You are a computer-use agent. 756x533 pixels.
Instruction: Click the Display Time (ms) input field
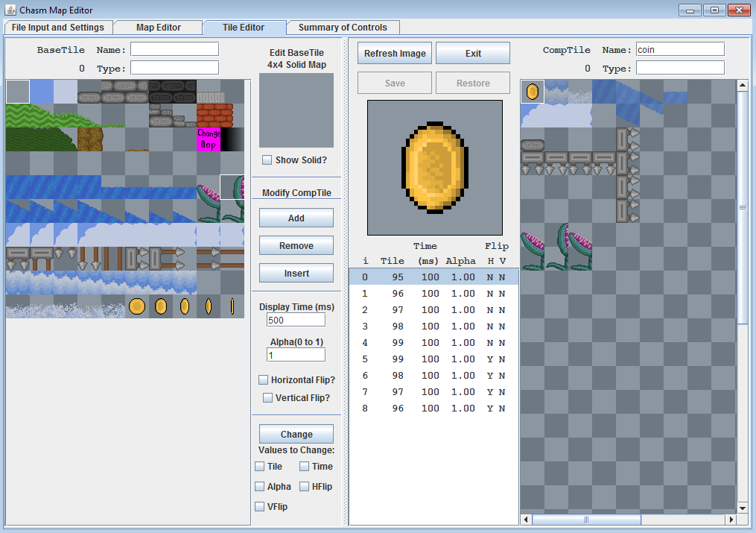296,319
